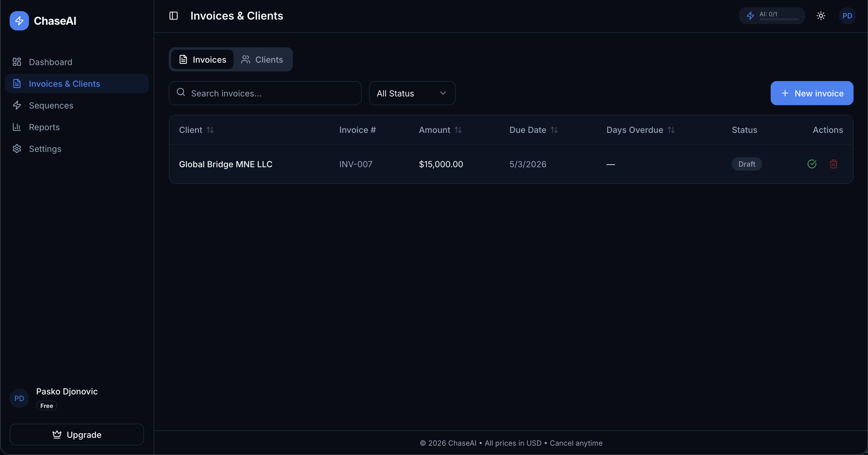Click the Draft status badge
This screenshot has height=455, width=868.
click(x=747, y=164)
